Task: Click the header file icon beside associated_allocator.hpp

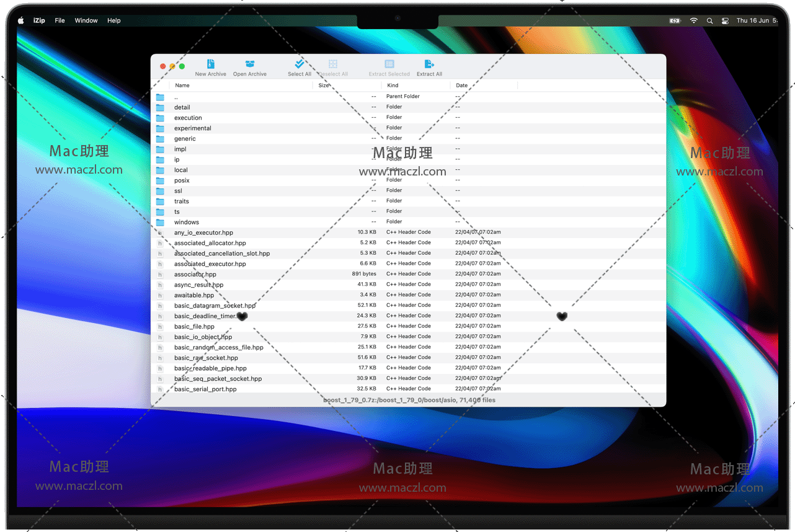Action: tap(160, 243)
